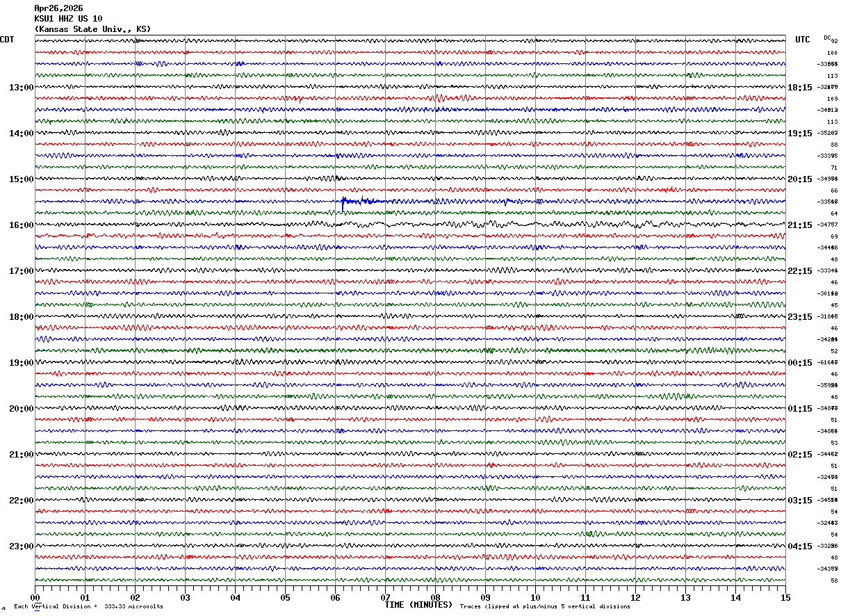Viewport: 841px width, 616px height.
Task: Select the 21:00 CDT row label
Action: (22, 455)
